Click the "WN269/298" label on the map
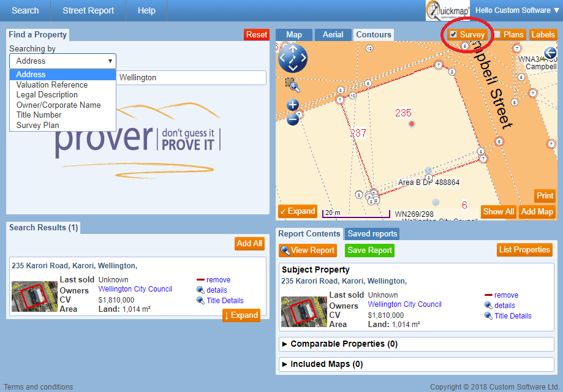The image size is (563, 392). click(x=414, y=214)
